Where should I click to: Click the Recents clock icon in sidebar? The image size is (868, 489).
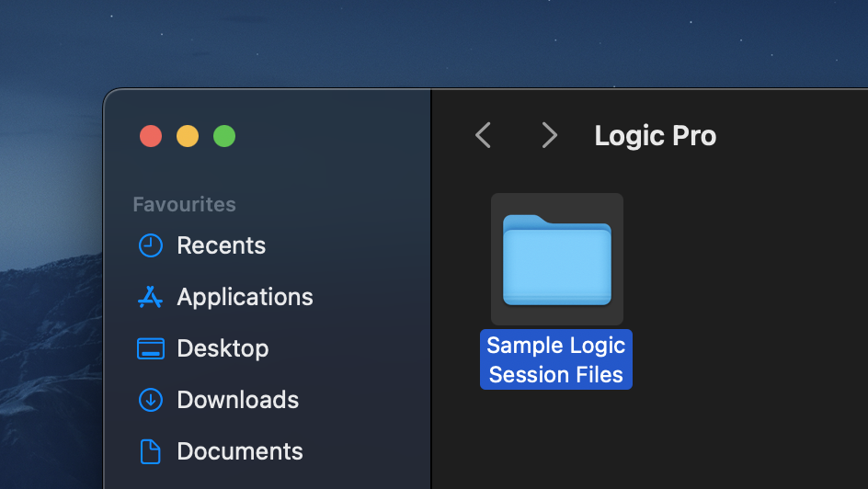pyautogui.click(x=150, y=245)
